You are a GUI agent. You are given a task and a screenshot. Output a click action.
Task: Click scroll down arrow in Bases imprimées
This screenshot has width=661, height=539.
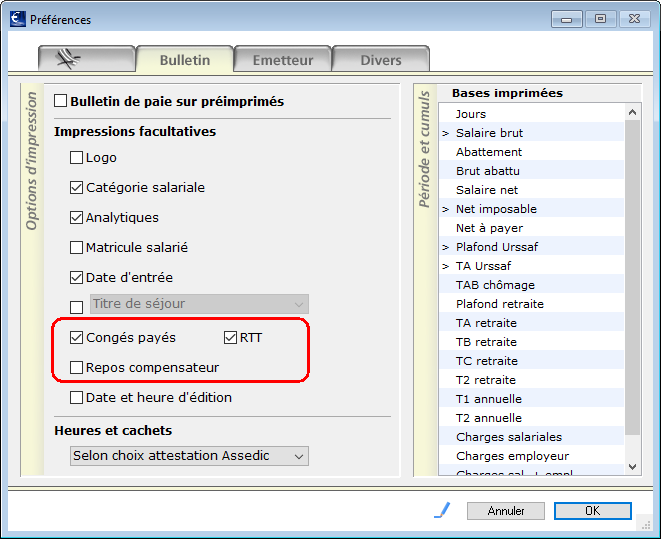click(632, 467)
